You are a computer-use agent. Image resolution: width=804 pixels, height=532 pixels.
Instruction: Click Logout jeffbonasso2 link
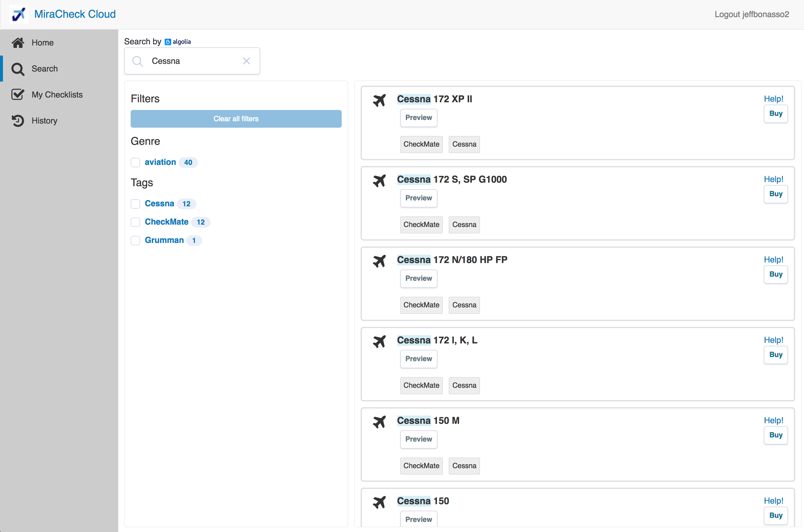tap(752, 14)
